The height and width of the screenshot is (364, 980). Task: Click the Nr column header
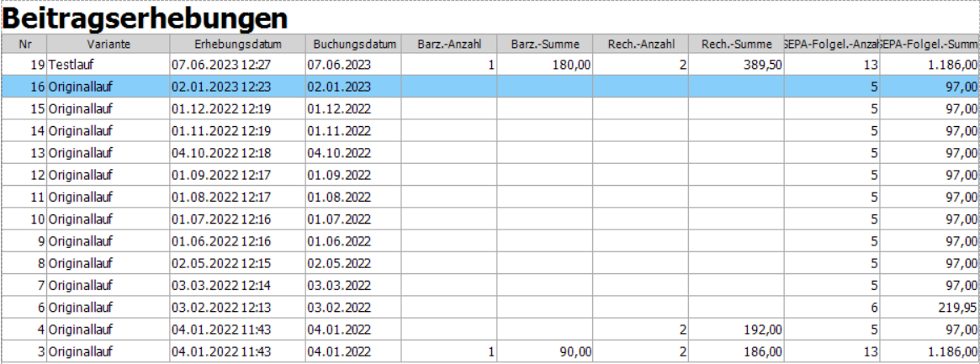pos(24,44)
